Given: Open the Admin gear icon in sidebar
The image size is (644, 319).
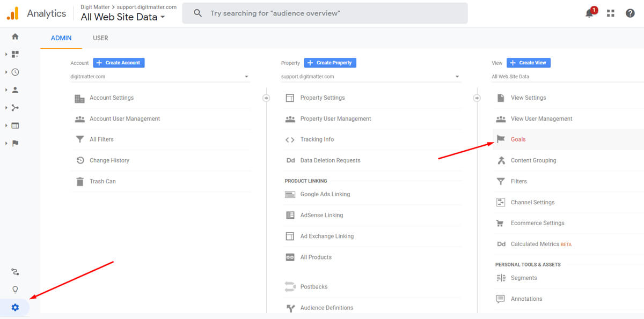Looking at the screenshot, I should click(15, 307).
